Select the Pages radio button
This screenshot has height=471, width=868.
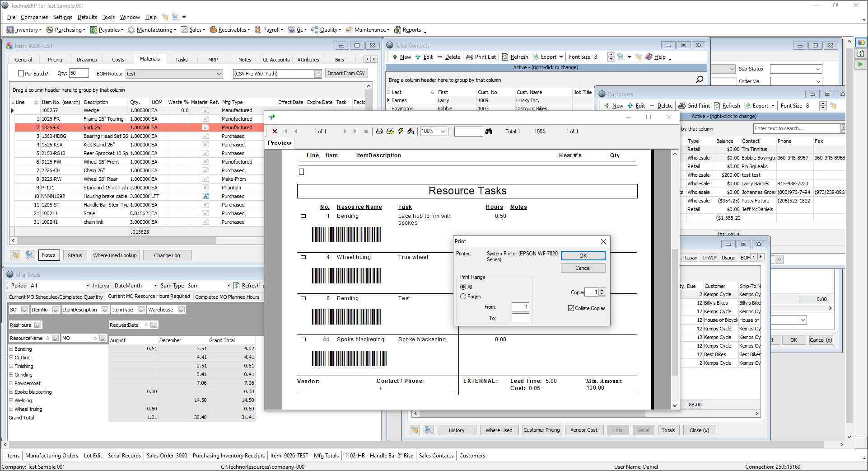[463, 297]
